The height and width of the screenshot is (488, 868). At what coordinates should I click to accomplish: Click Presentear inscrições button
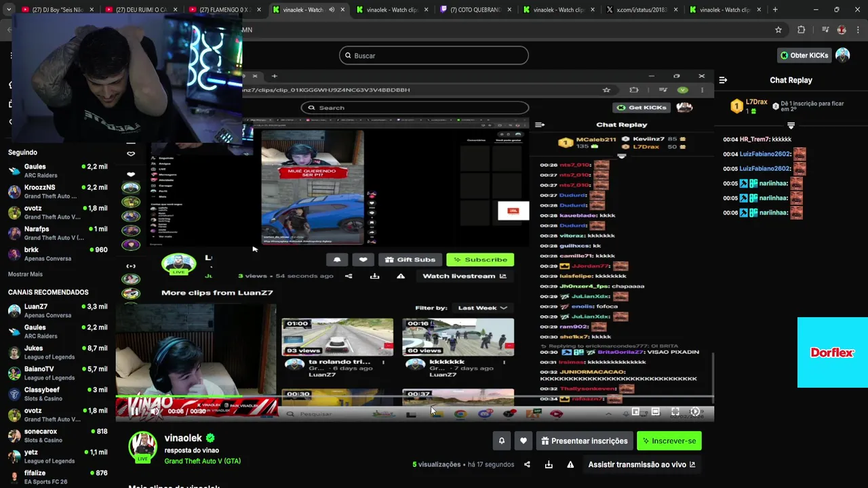tap(585, 441)
